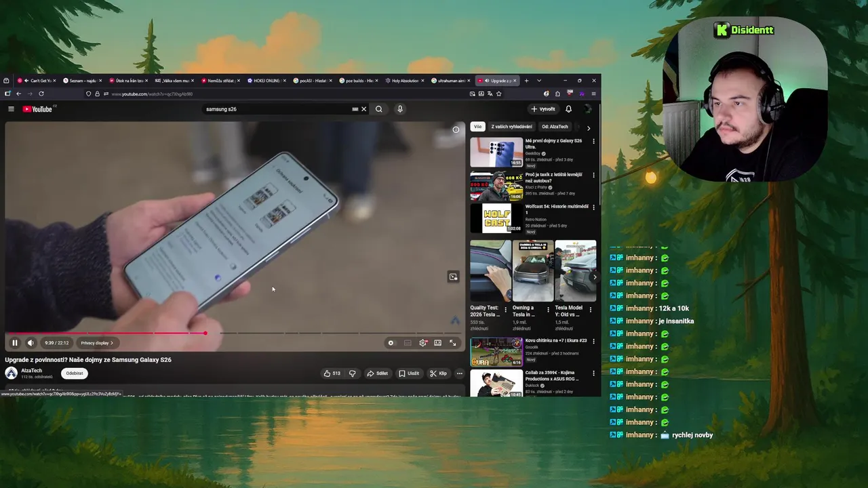The image size is (868, 488).
Task: Open the AlzaTech channel avatar
Action: (12, 373)
